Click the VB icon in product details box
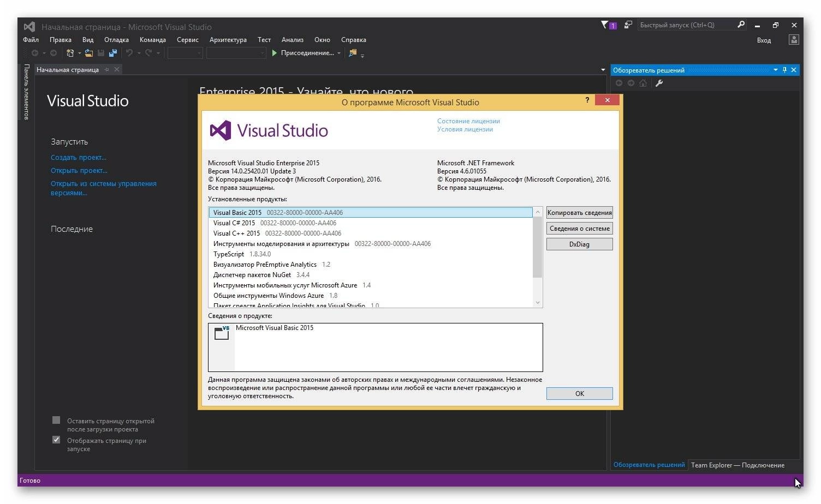This screenshot has height=504, width=821. 222,333
